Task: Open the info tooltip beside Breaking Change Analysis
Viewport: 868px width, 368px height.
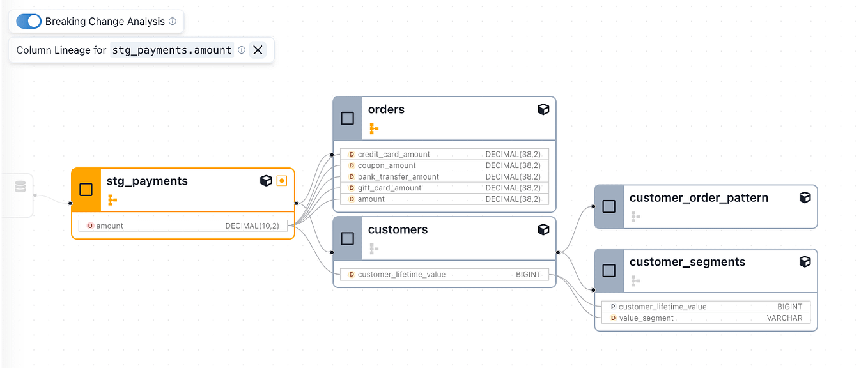Action: tap(171, 21)
